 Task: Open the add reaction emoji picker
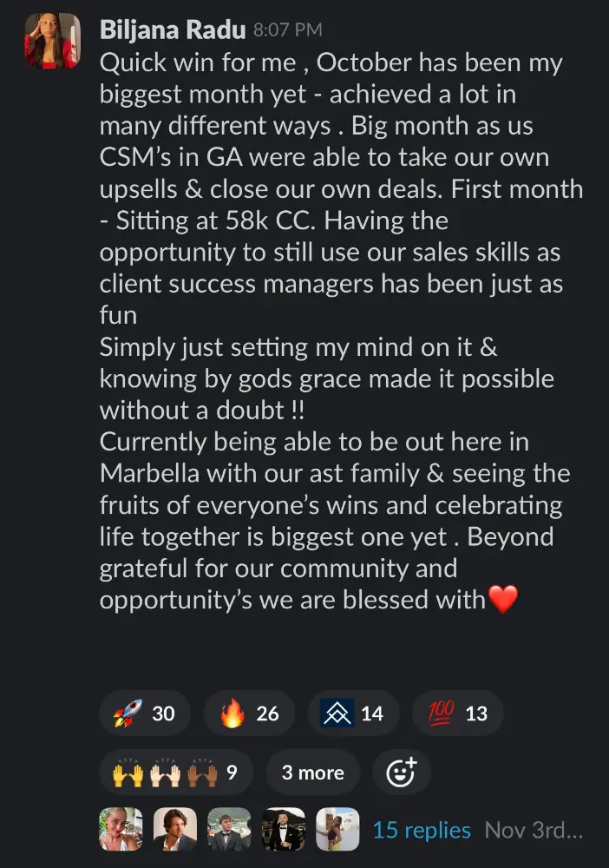point(401,773)
